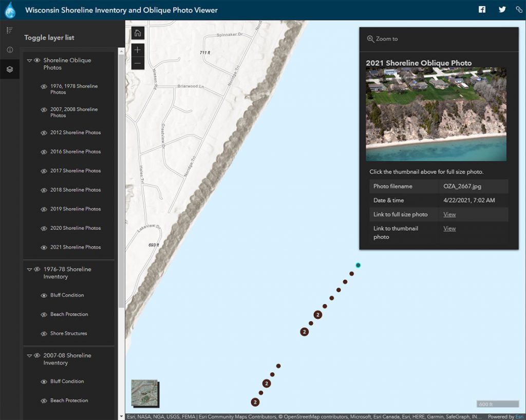Click the Zoom to magnifier icon

[370, 39]
